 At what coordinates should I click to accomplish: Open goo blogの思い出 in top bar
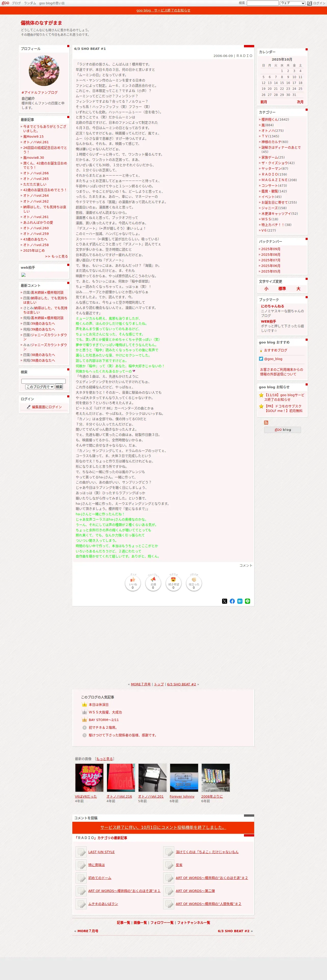point(52,3)
